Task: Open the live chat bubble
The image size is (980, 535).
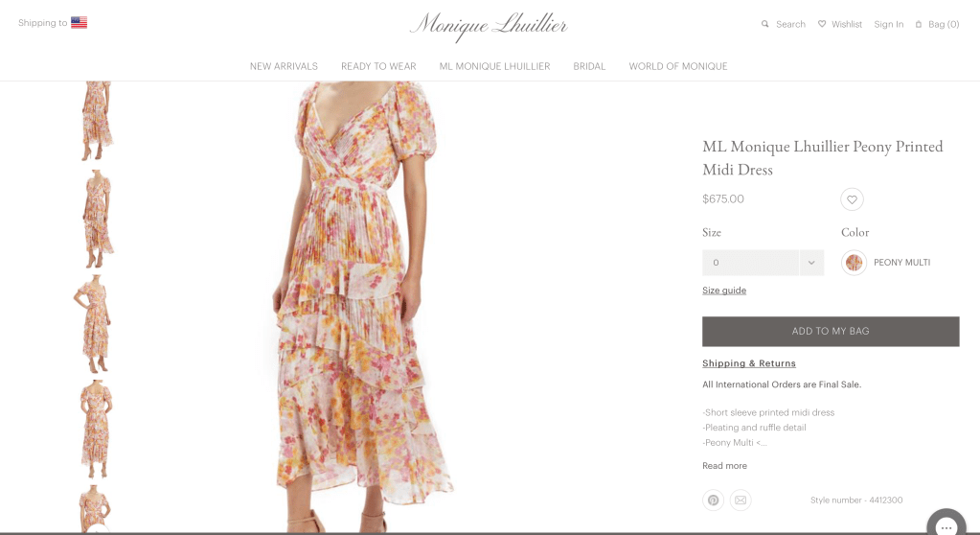Action: coord(946,524)
